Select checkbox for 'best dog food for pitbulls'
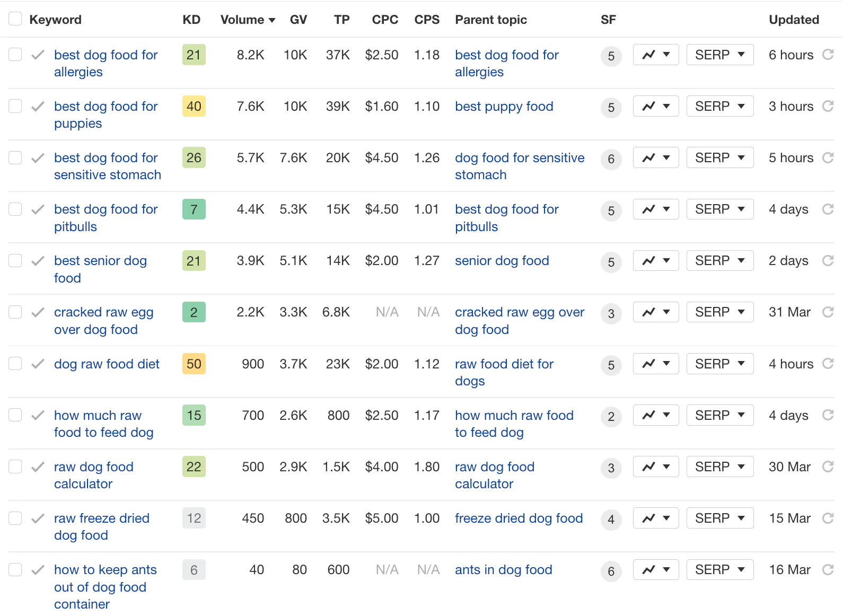843x616 pixels. (15, 208)
